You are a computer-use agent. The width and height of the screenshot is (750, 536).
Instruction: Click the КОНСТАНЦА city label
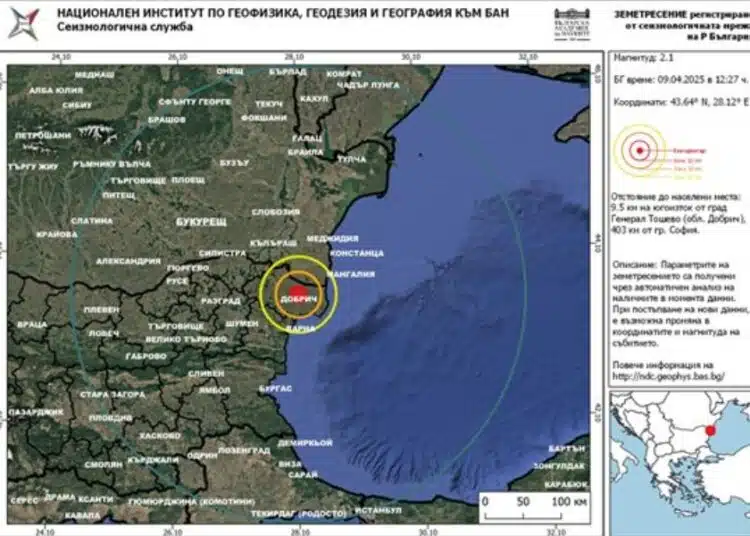click(357, 253)
